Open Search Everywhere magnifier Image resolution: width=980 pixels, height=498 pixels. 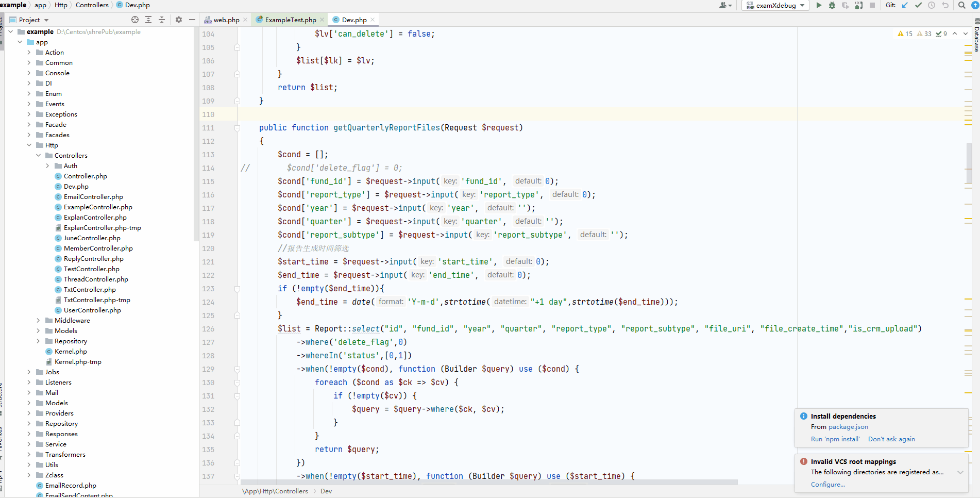(961, 5)
